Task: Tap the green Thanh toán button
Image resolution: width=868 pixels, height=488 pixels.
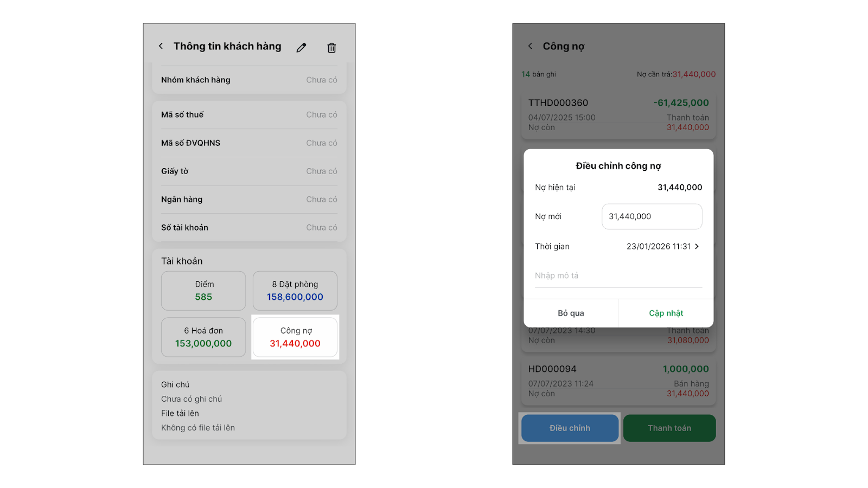Action: coord(669,428)
